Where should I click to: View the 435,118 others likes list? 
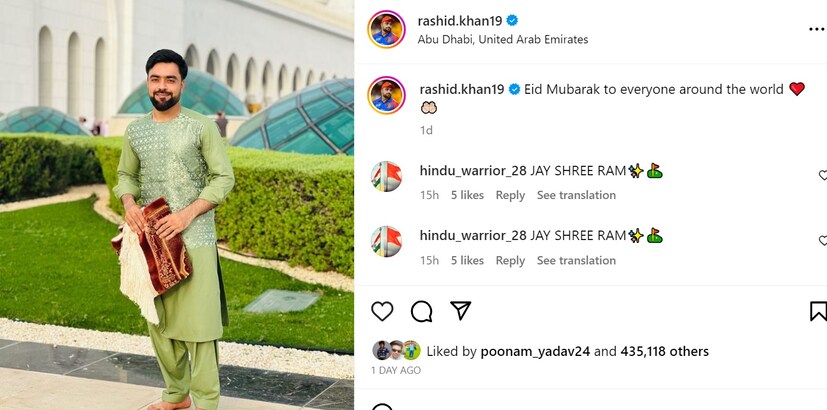665,351
